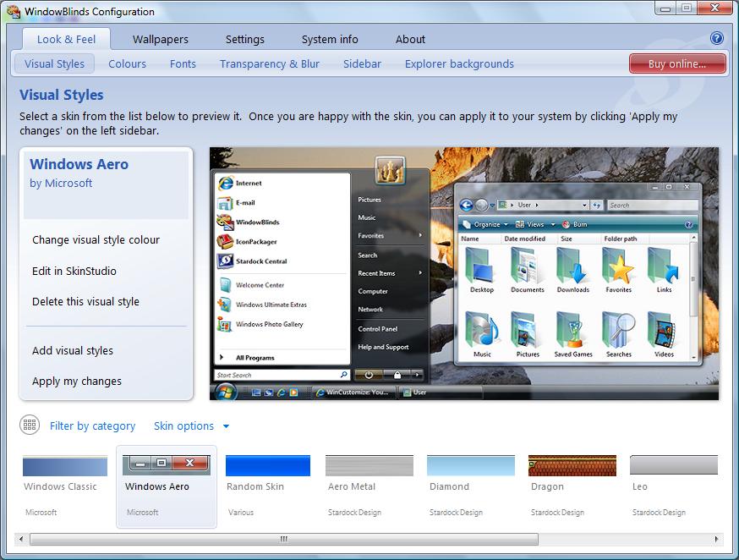Image resolution: width=739 pixels, height=560 pixels.
Task: Click 'Stardock Design' under Dragon
Action: tap(557, 513)
